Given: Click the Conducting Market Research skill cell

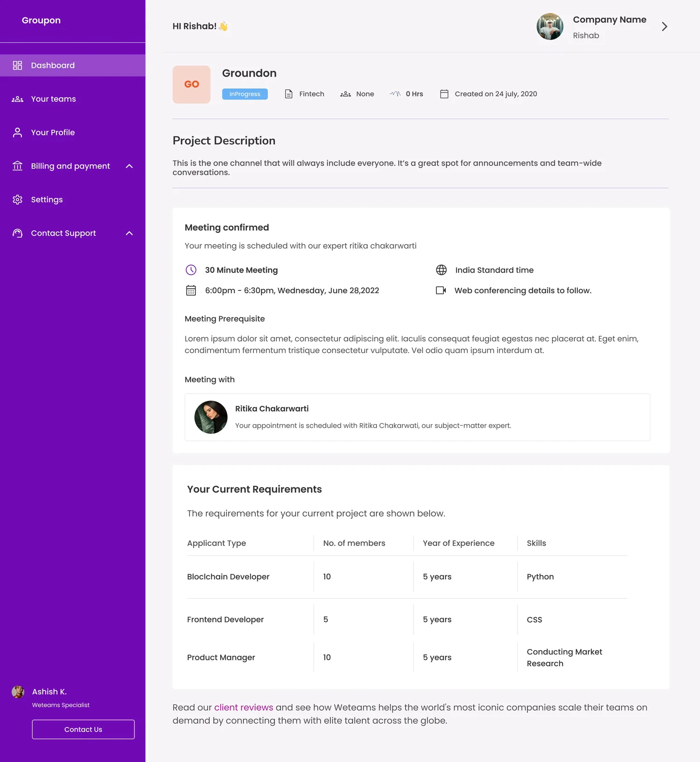Looking at the screenshot, I should click(x=565, y=657).
